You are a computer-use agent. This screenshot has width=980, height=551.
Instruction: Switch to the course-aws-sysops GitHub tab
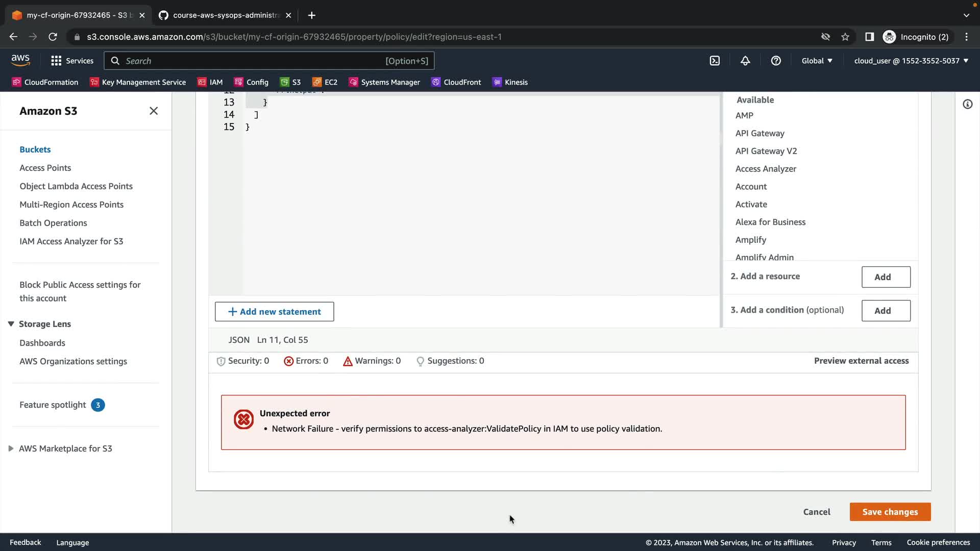tap(225, 15)
